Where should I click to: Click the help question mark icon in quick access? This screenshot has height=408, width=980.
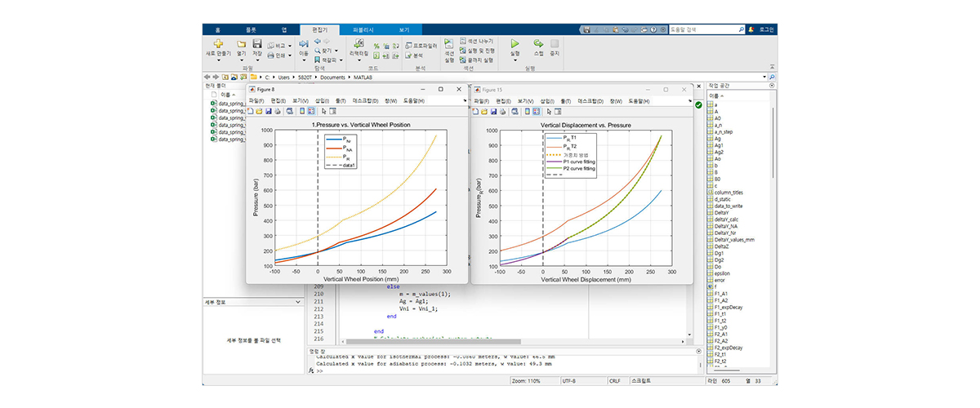[653, 29]
